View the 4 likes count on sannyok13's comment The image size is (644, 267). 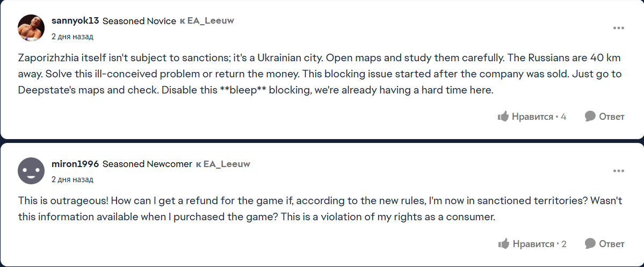(563, 117)
